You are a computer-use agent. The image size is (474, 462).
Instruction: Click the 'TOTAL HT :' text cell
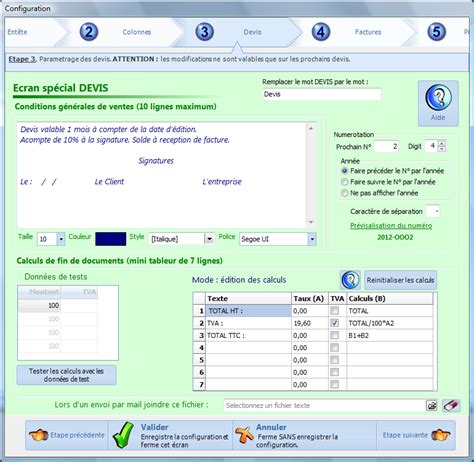[249, 311]
